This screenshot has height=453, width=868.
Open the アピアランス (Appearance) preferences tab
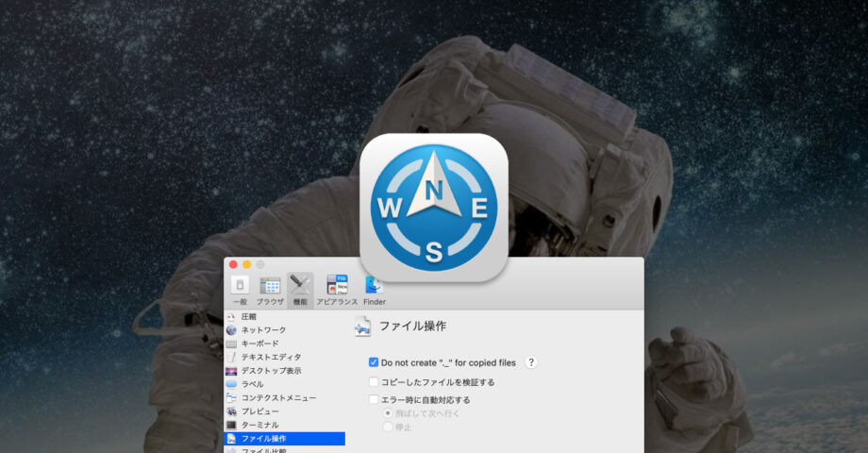[x=337, y=290]
